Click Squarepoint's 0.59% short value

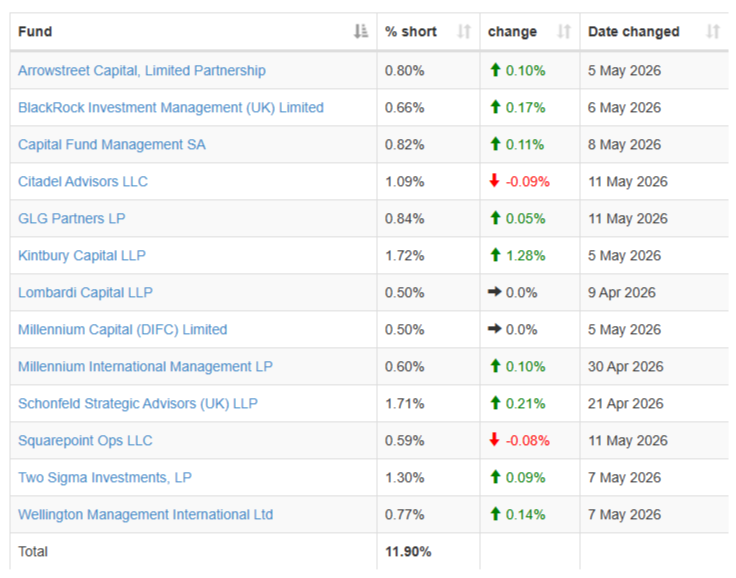405,441
